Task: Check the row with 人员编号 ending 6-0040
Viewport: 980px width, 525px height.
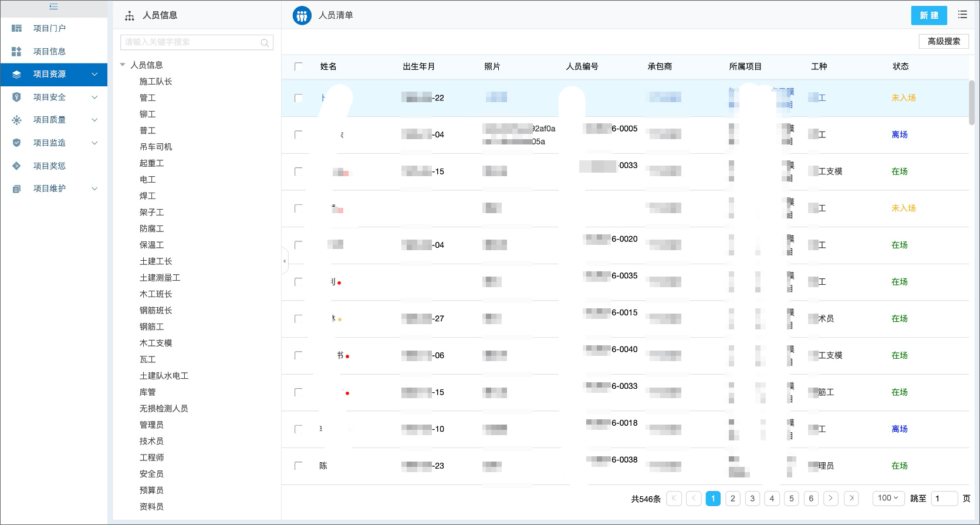Action: [x=299, y=355]
